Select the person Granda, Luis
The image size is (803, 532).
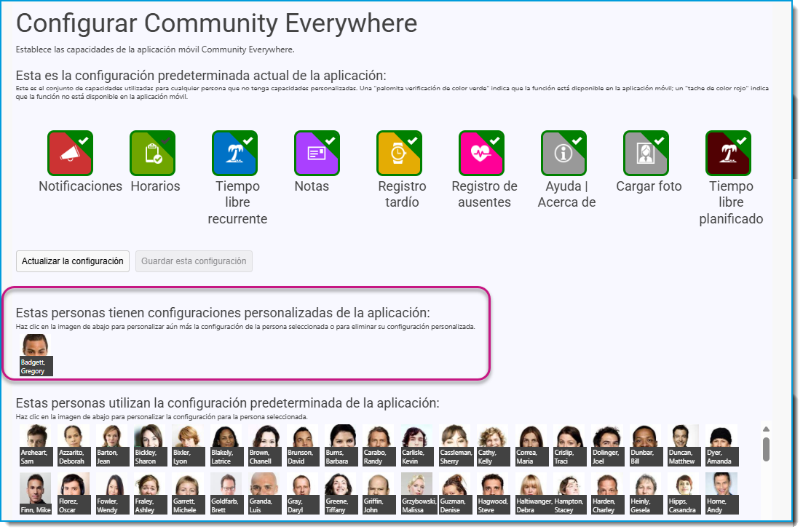265,493
